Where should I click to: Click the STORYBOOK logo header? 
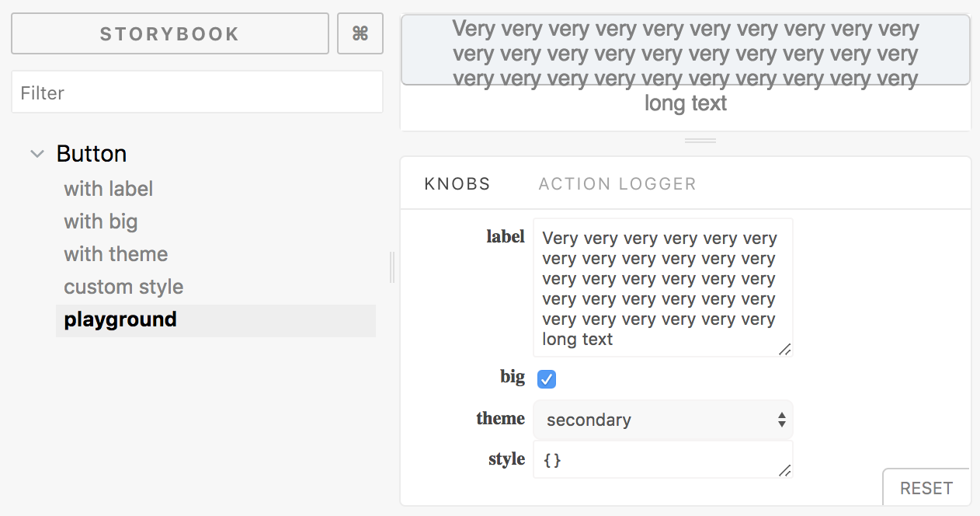pos(169,33)
